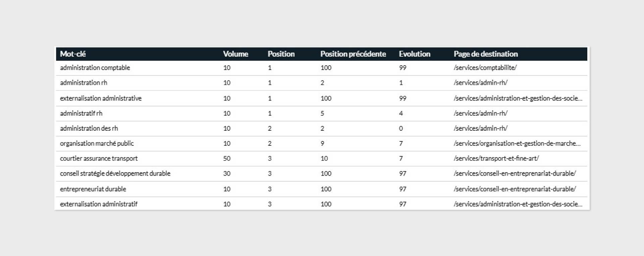Click volume 50 for courtier assurance transport
The height and width of the screenshot is (256, 644).
(x=227, y=158)
